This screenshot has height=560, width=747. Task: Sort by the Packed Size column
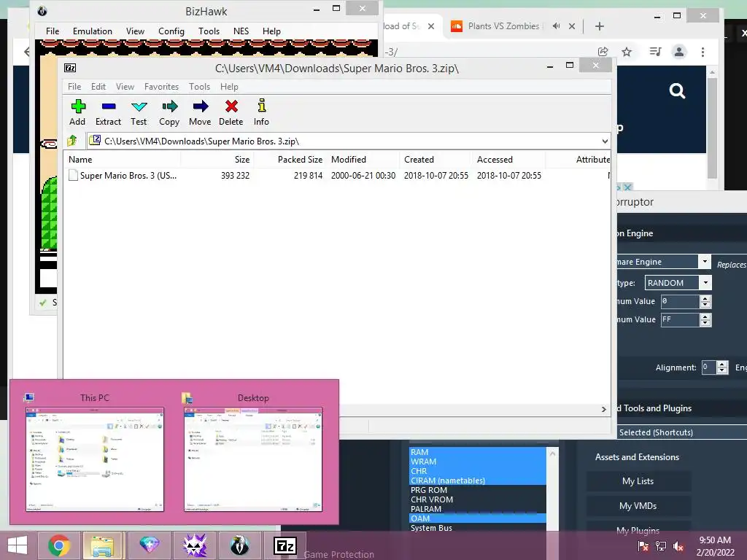coord(290,160)
